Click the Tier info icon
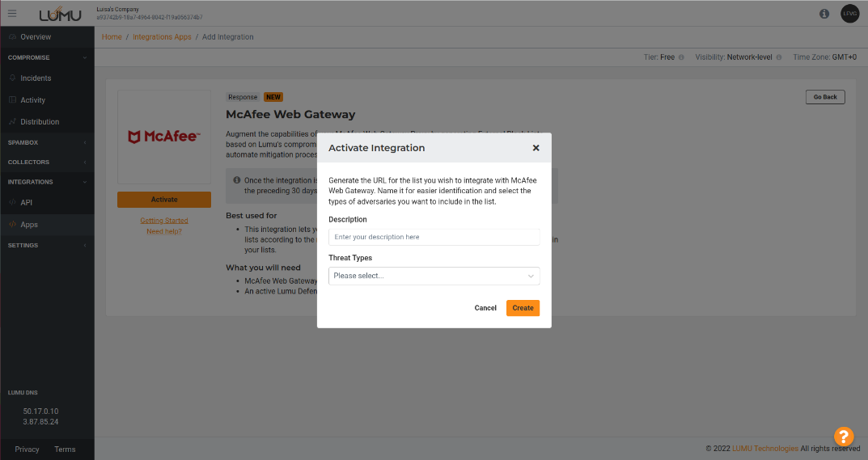This screenshot has height=460, width=868. coord(681,57)
